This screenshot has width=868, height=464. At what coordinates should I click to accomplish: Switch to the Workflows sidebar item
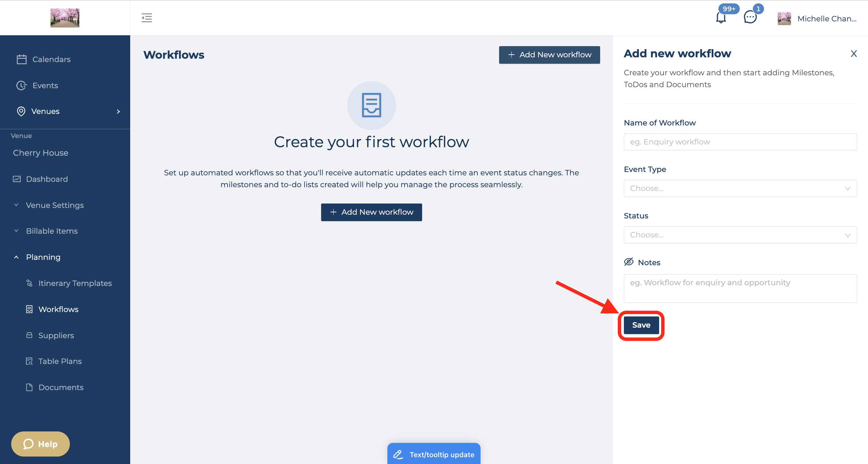[x=59, y=309]
